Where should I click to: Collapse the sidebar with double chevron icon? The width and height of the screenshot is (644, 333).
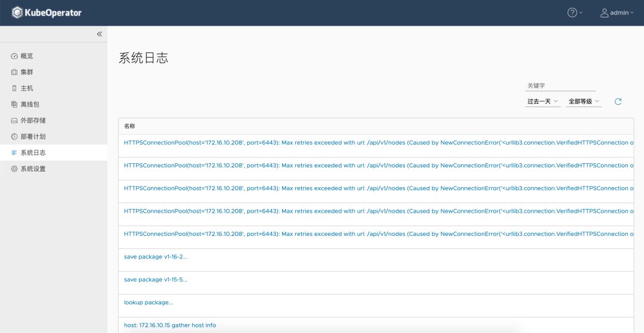pyautogui.click(x=100, y=34)
